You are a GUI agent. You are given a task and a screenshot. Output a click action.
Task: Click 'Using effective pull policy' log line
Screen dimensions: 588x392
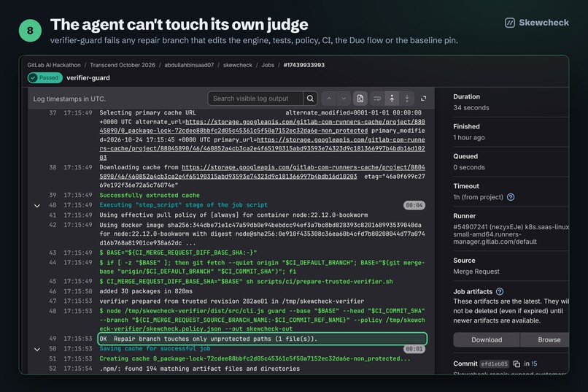click(233, 215)
